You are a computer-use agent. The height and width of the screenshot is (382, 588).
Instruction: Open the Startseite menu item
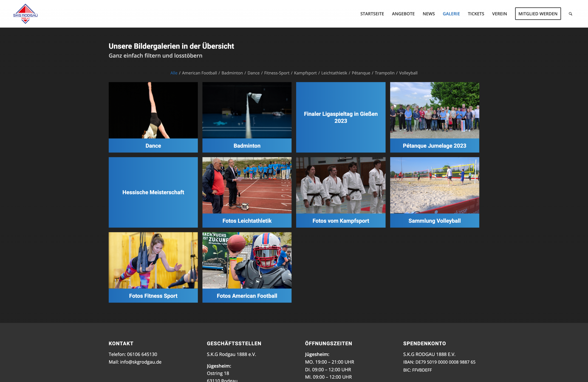tap(372, 14)
